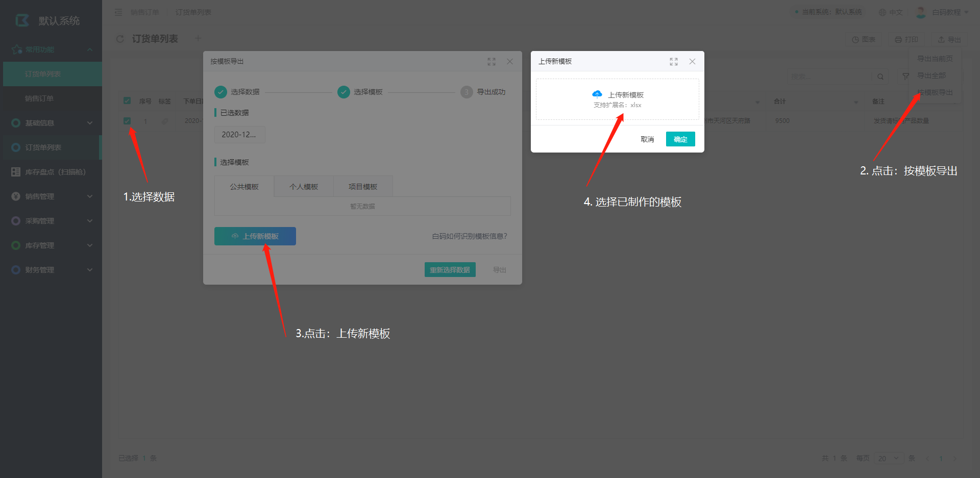The width and height of the screenshot is (980, 478).
Task: Open the 白码教程 user dropdown arrow
Action: (966, 12)
